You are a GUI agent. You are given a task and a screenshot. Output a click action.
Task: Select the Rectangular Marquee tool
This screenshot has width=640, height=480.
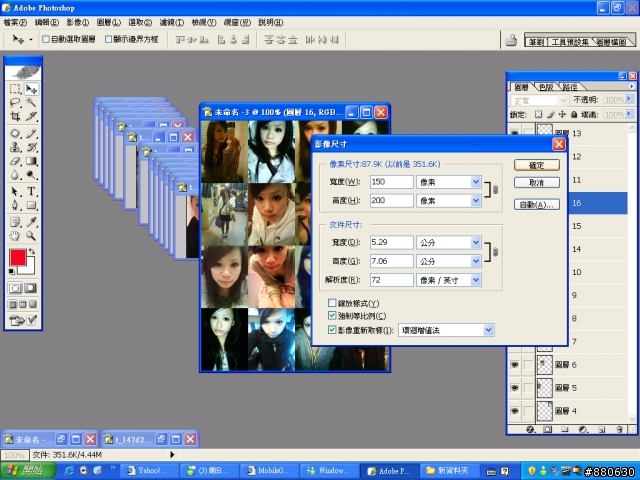pyautogui.click(x=15, y=89)
